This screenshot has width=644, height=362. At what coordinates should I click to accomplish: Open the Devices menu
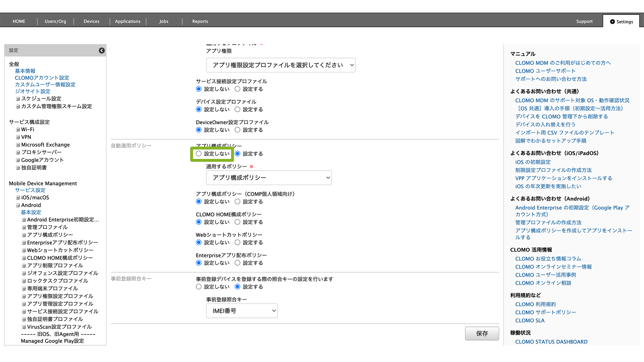(x=91, y=21)
